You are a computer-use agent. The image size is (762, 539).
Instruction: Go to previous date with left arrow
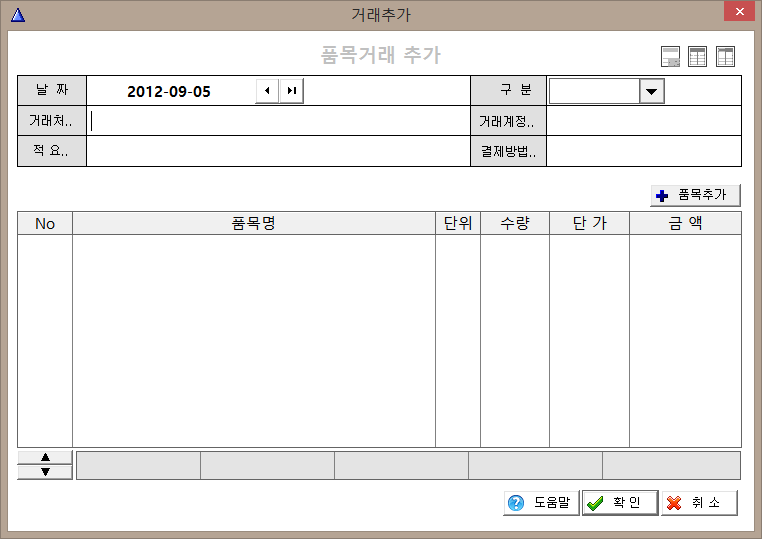[x=267, y=91]
